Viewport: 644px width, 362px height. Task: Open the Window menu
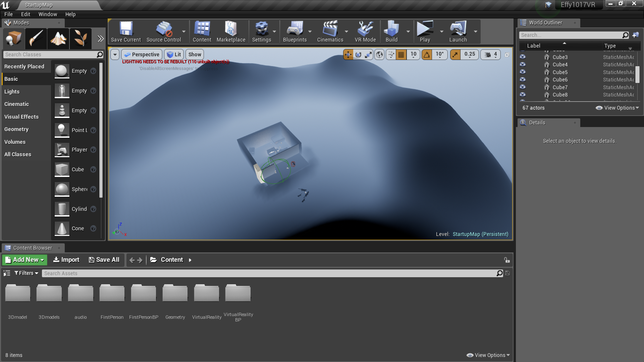47,14
